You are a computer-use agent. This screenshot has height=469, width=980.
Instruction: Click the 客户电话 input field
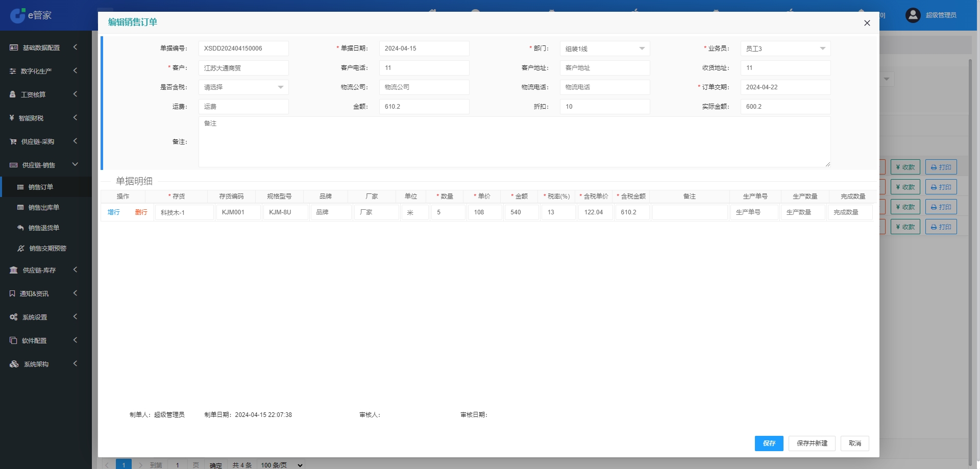click(424, 68)
